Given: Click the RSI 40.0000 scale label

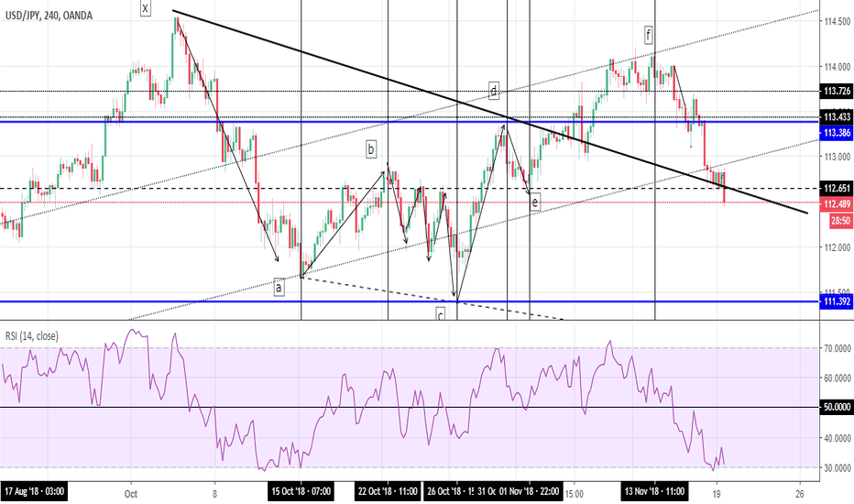Looking at the screenshot, I should click(x=836, y=437).
